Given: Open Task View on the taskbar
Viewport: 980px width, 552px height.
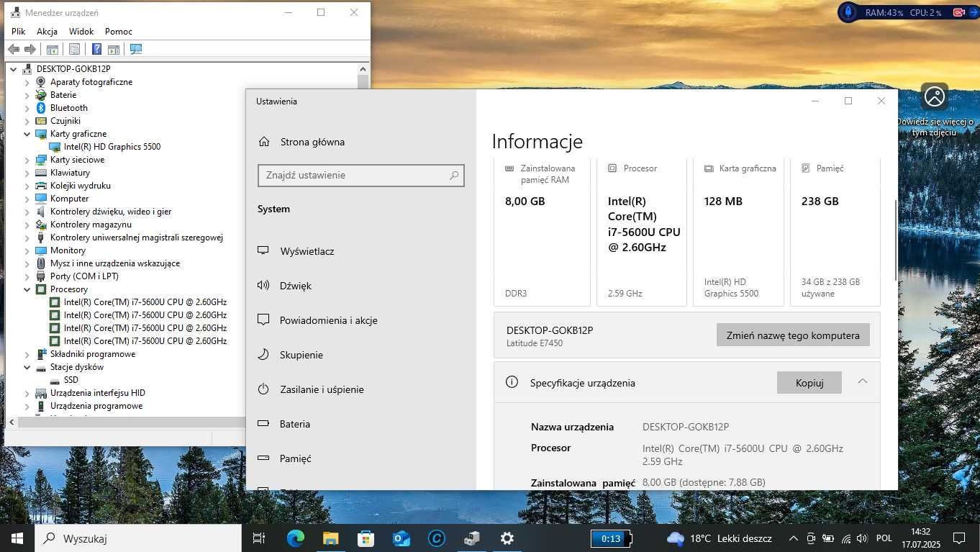Looking at the screenshot, I should 259,538.
